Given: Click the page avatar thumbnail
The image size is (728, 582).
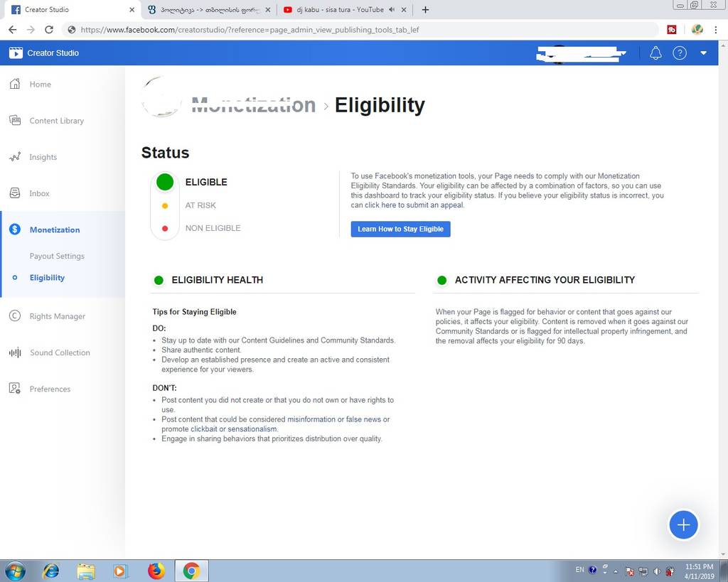Looking at the screenshot, I should tap(161, 97).
